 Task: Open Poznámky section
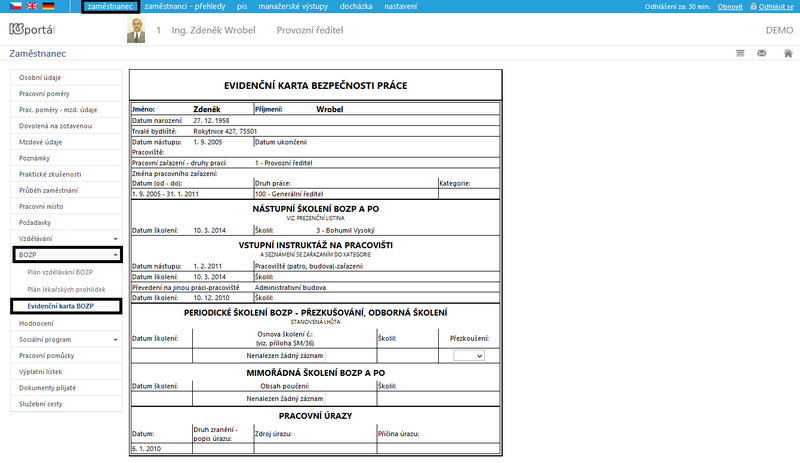click(x=66, y=158)
